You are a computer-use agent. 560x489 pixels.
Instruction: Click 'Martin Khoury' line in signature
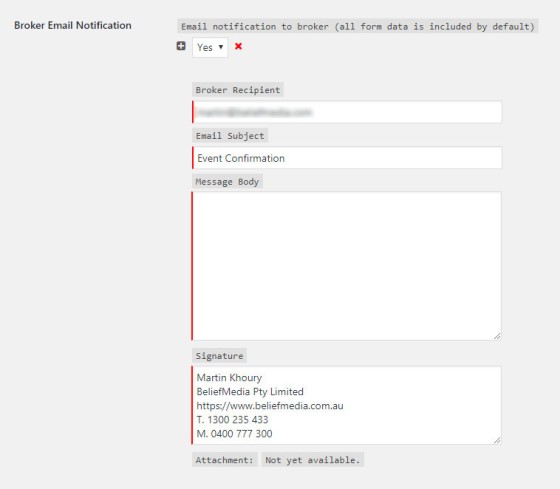229,378
